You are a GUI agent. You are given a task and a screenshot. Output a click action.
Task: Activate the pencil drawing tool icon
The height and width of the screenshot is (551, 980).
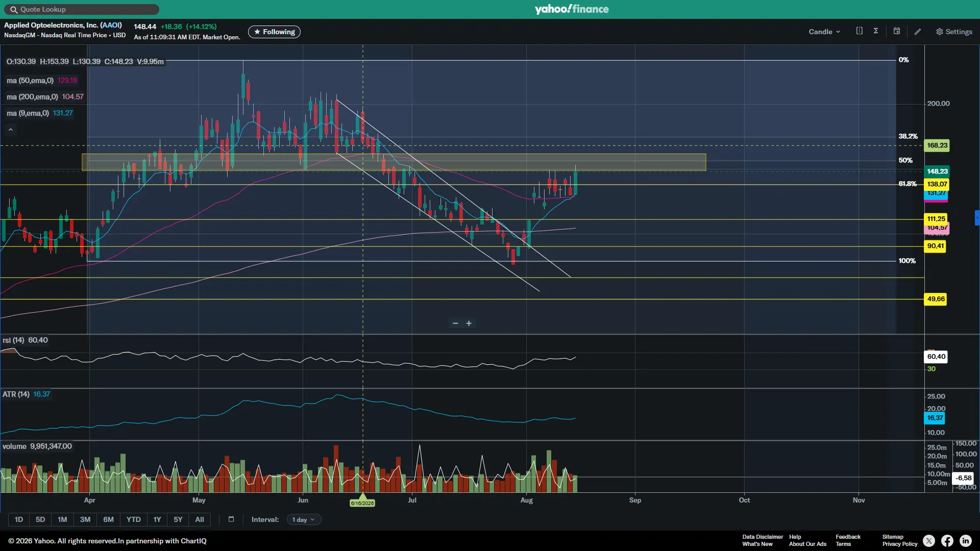918,32
